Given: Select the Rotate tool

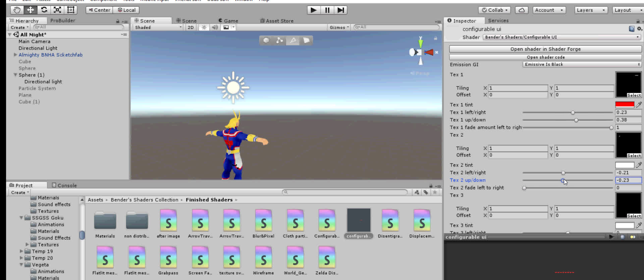Looking at the screenshot, I should click(44, 10).
